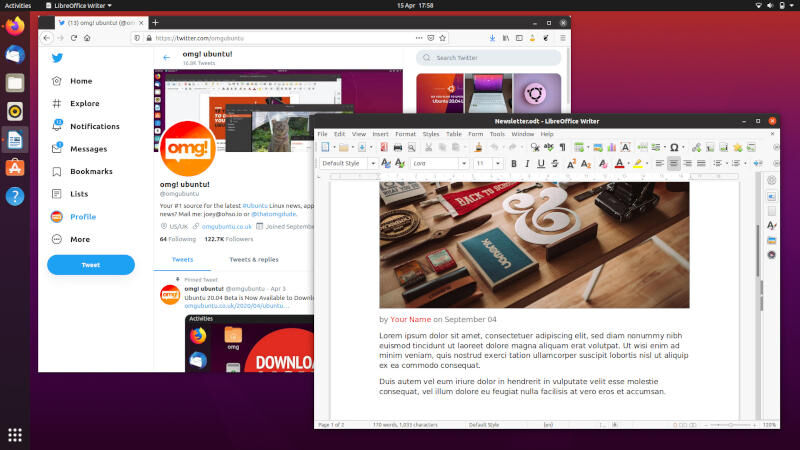Click the Insert Hyperlink icon

[x=696, y=147]
